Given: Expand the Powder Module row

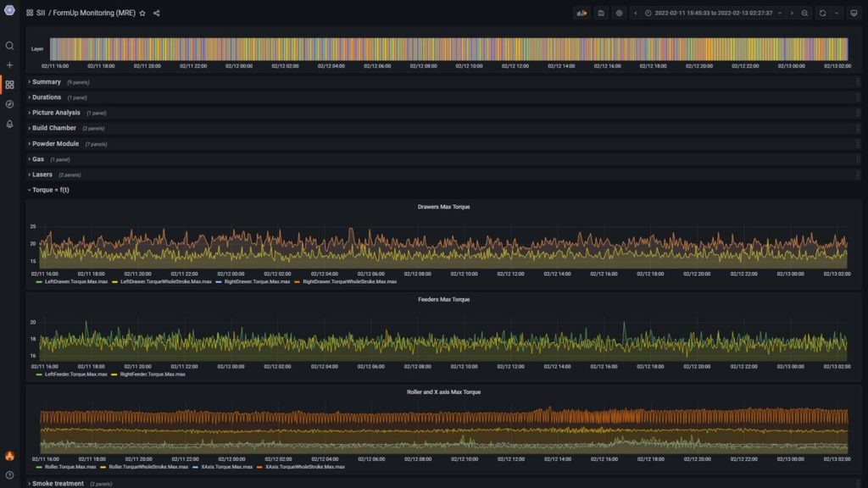Looking at the screenshot, I should click(55, 144).
